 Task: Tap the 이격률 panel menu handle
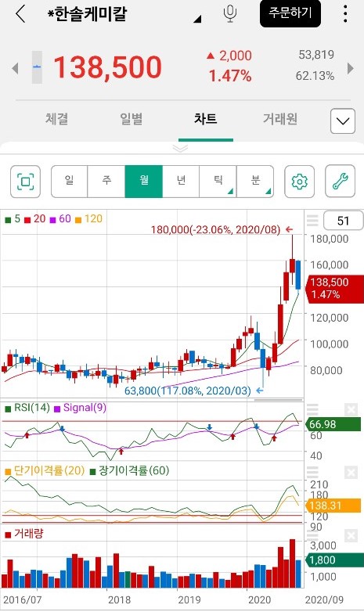click(x=312, y=472)
